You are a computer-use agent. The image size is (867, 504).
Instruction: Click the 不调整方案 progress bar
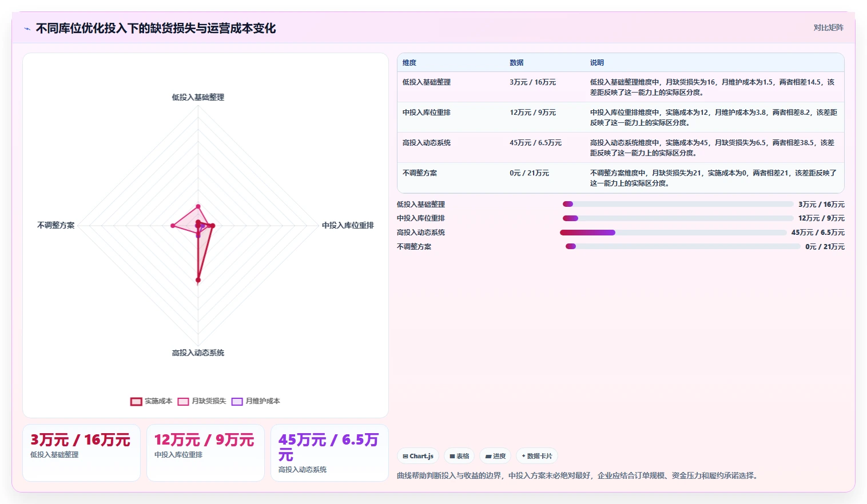coord(683,247)
